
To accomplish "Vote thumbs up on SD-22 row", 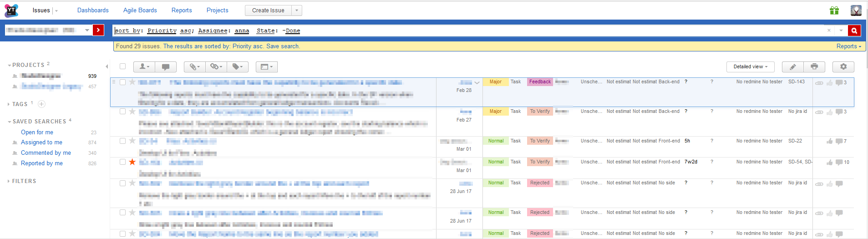I will (830, 141).
